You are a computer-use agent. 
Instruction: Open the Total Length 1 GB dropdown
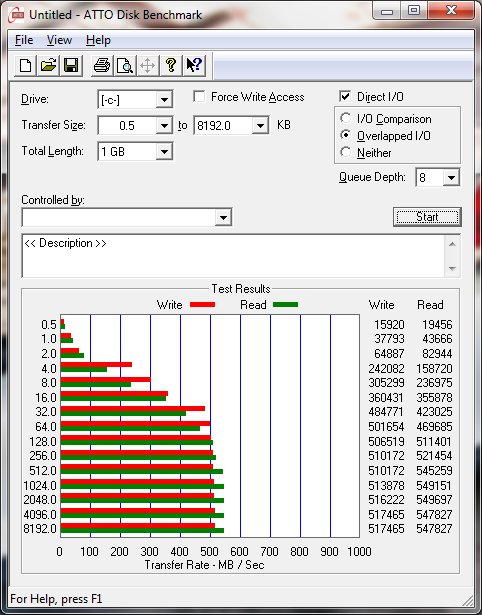pos(164,151)
